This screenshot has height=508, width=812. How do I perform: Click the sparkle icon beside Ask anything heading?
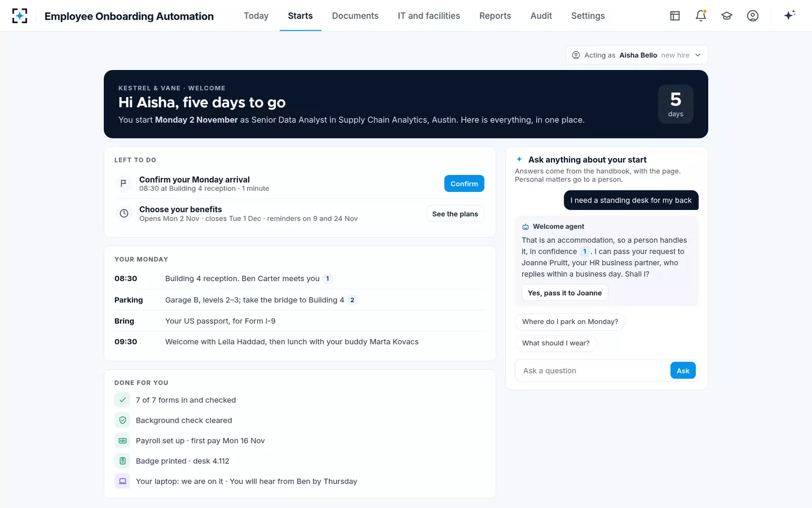pos(519,159)
